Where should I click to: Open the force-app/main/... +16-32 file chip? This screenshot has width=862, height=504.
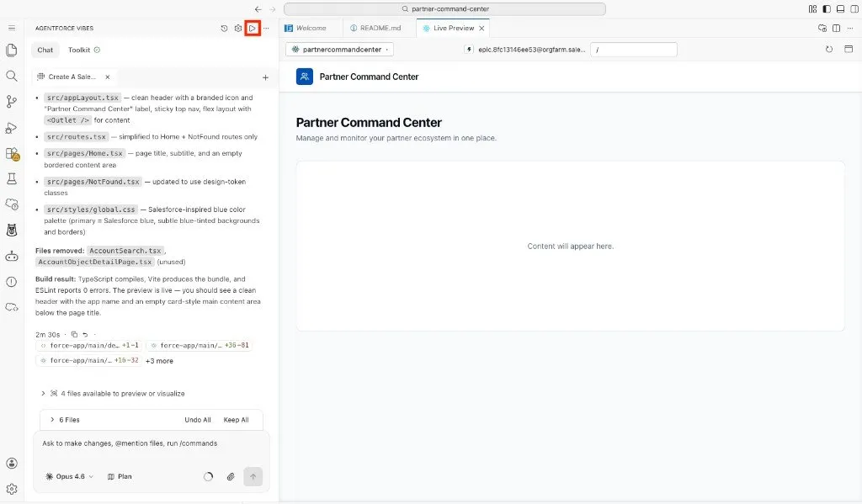pyautogui.click(x=89, y=361)
